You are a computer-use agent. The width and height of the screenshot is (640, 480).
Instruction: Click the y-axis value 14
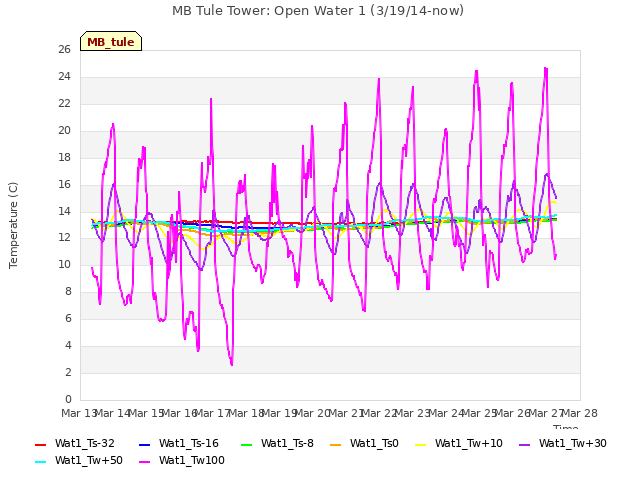[x=64, y=211]
